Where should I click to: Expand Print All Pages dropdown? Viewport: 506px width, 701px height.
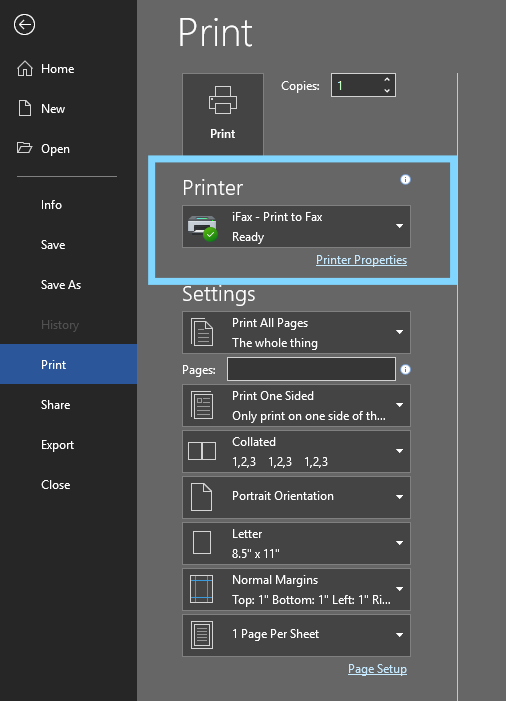(x=296, y=333)
